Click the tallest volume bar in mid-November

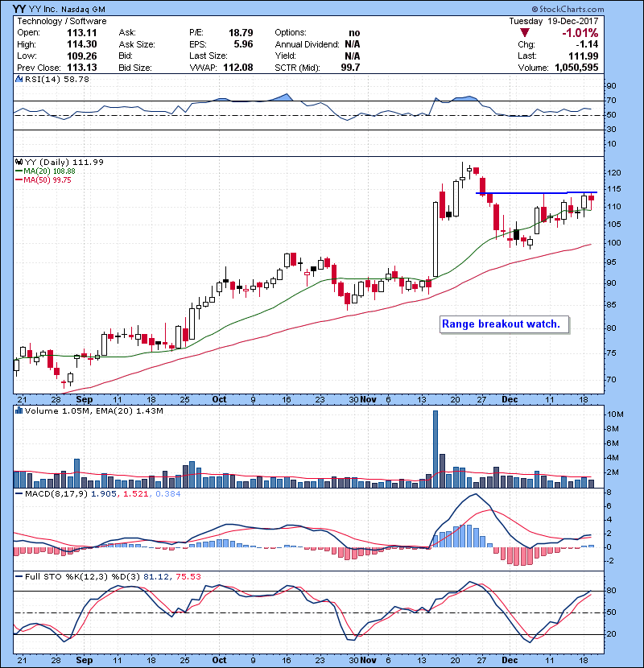pos(436,449)
